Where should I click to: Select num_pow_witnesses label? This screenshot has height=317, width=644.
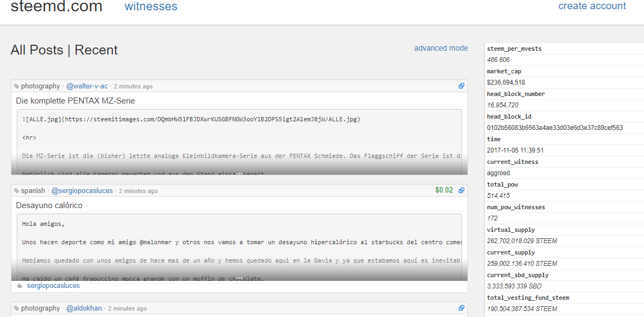pyautogui.click(x=516, y=207)
